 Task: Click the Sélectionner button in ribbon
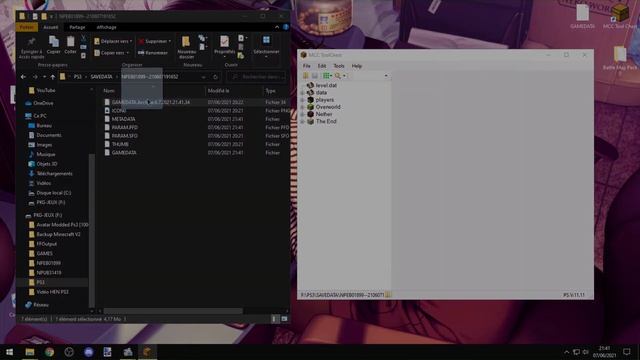pyautogui.click(x=266, y=46)
